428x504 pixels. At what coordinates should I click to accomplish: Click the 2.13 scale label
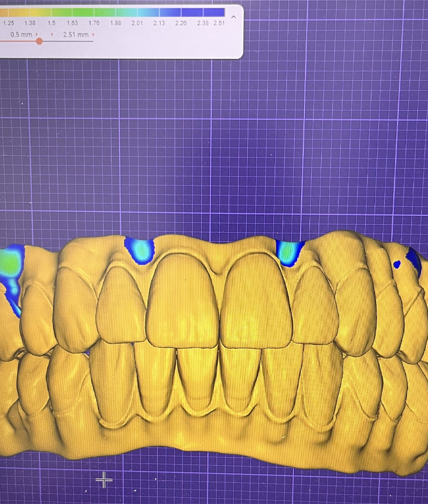(158, 23)
